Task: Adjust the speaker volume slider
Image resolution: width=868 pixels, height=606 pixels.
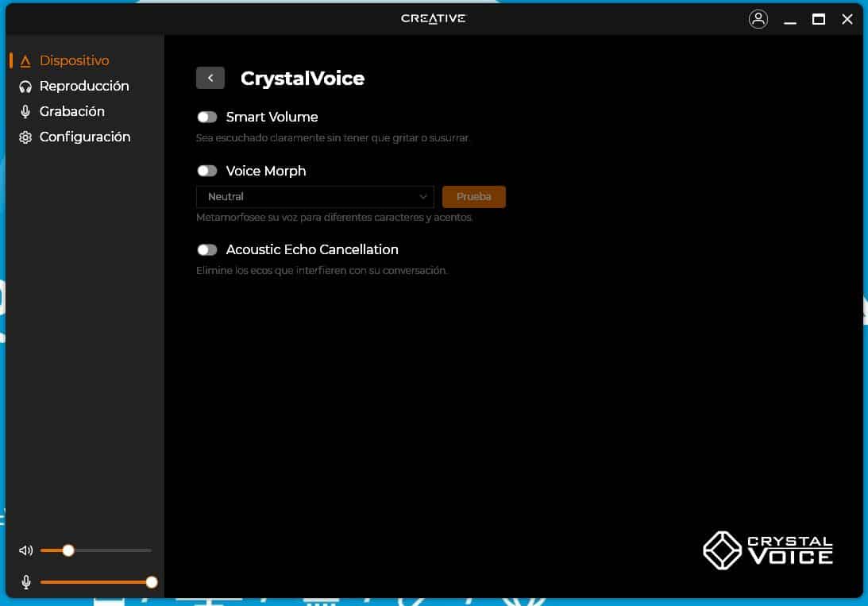Action: tap(96, 550)
